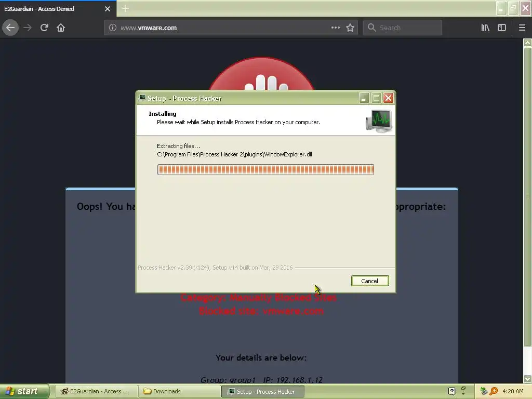Click the browser vertical scrollbar thumb
Viewport: 532px width, 399px height.
(x=527, y=197)
